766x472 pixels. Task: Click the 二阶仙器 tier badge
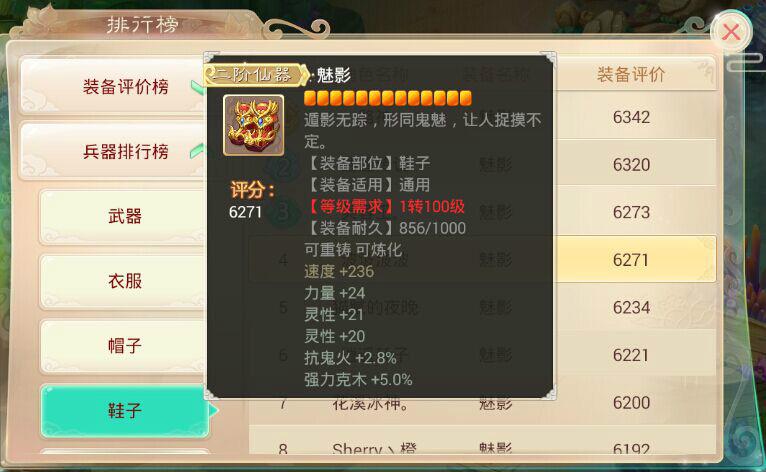(256, 75)
